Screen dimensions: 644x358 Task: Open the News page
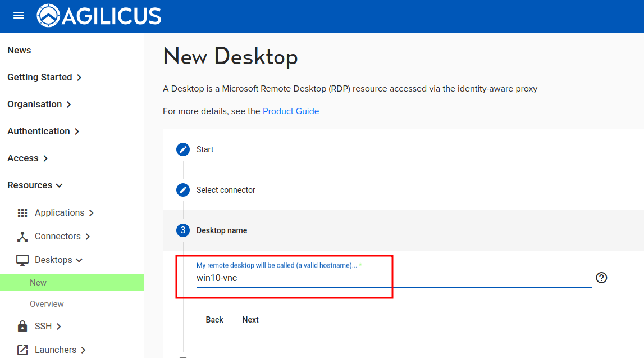(19, 51)
